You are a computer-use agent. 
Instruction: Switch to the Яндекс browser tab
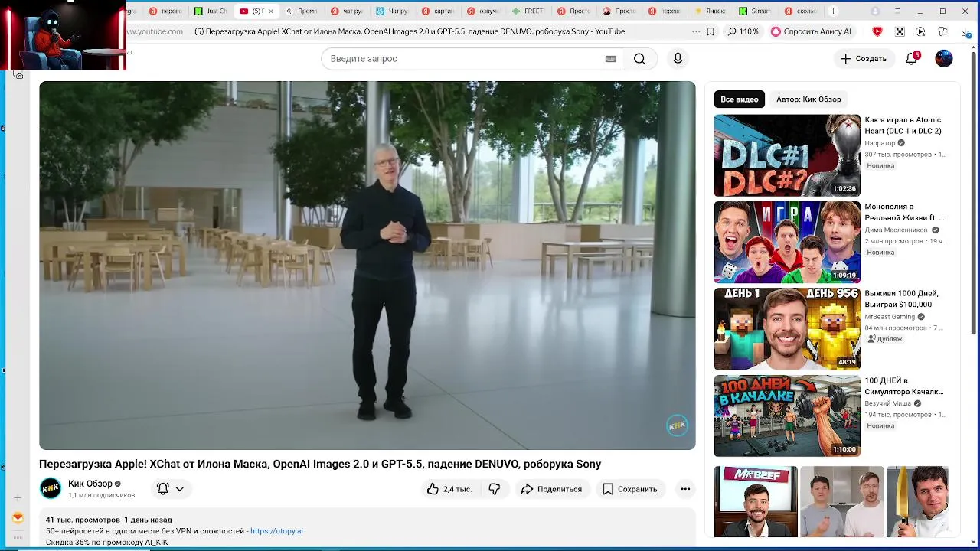pos(709,11)
